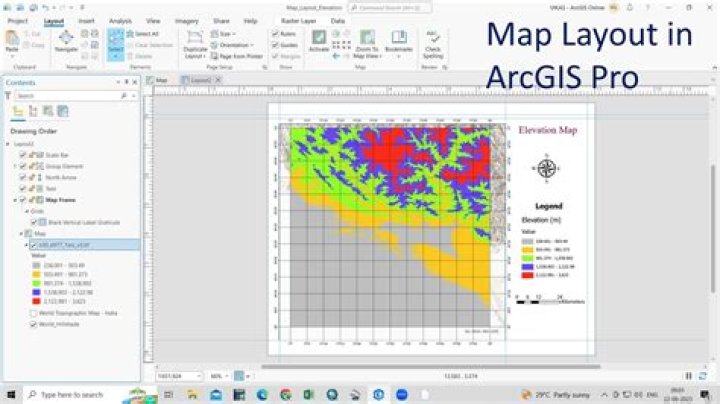The width and height of the screenshot is (720, 404).
Task: Click the orange legend swatch in Contents
Action: (x=36, y=274)
